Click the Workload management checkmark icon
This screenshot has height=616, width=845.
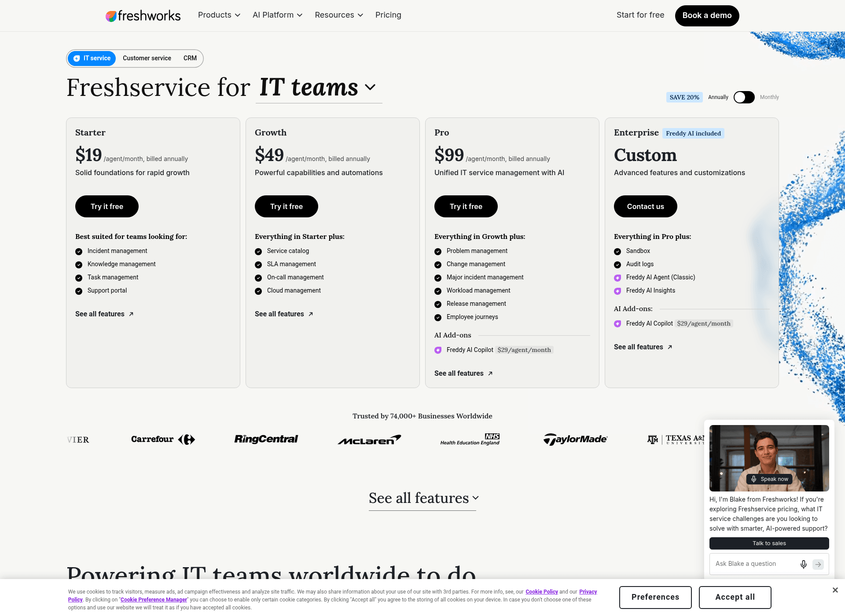tap(438, 291)
